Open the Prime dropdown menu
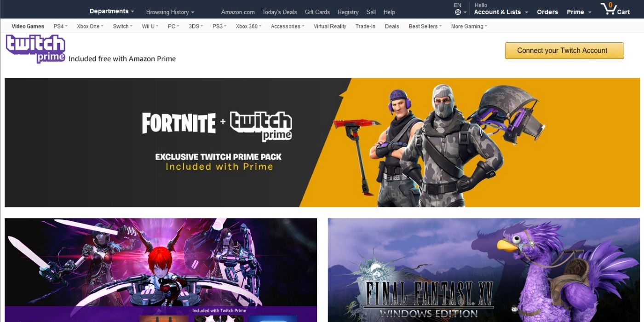Image resolution: width=644 pixels, height=322 pixels. [579, 12]
